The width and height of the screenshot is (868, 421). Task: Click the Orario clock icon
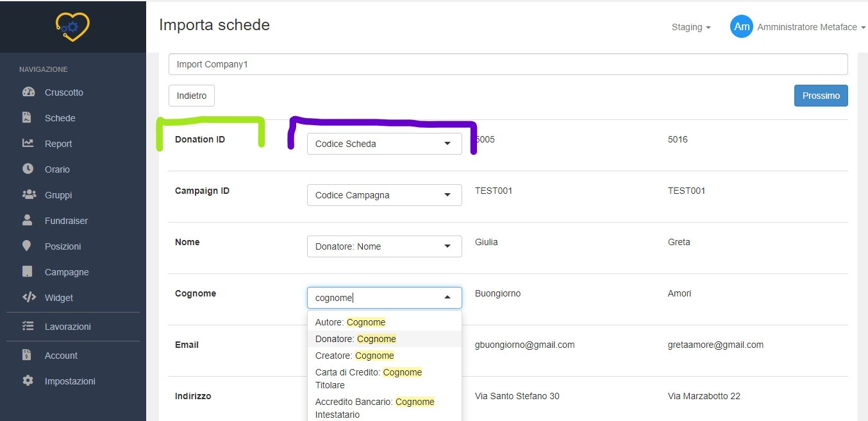point(28,169)
